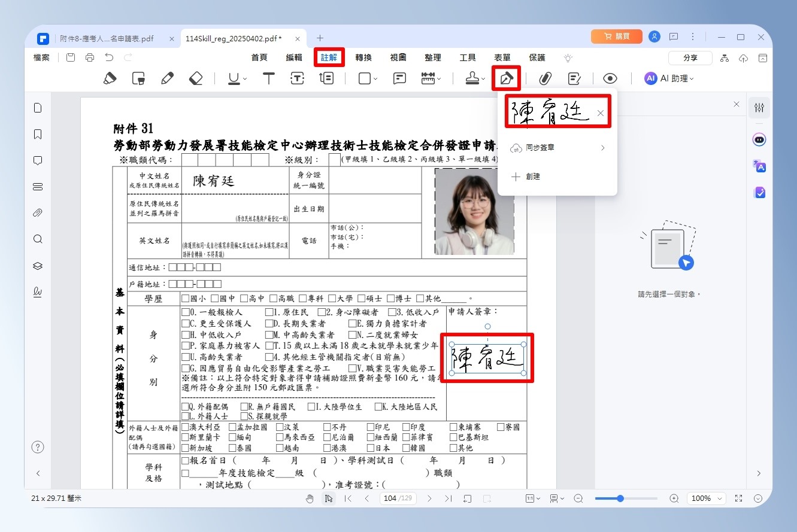The image size is (797, 532).
Task: Open the comment edit note icon
Action: pyautogui.click(x=574, y=78)
